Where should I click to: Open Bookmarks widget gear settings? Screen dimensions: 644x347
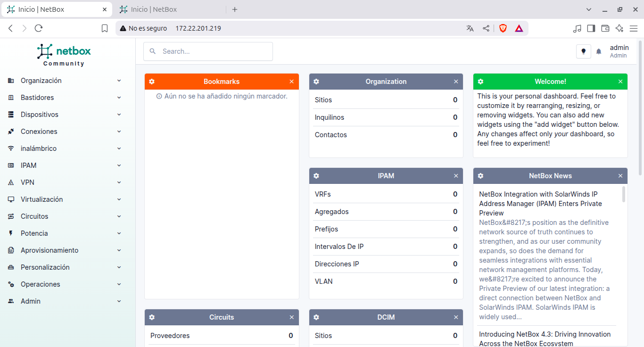tap(152, 82)
